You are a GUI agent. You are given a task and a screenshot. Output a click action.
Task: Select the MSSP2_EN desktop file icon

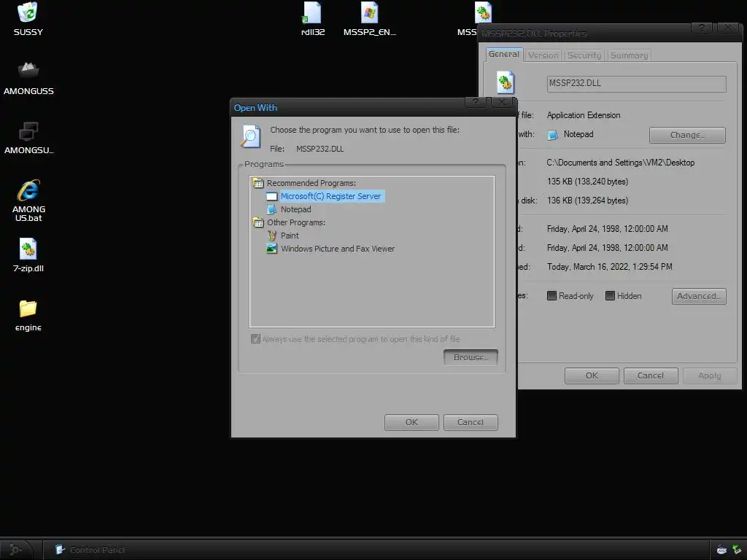point(369,13)
